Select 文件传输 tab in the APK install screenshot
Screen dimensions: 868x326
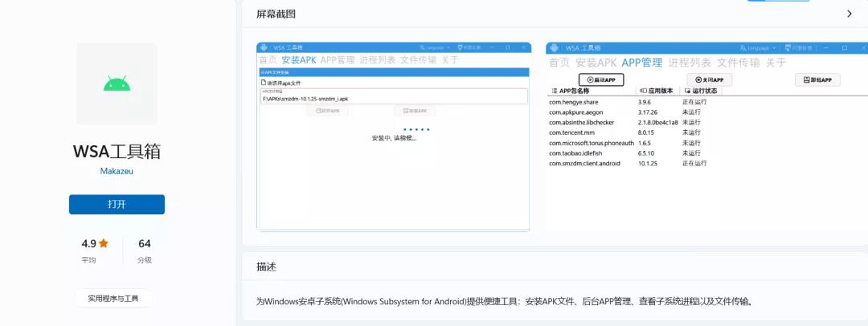click(419, 59)
